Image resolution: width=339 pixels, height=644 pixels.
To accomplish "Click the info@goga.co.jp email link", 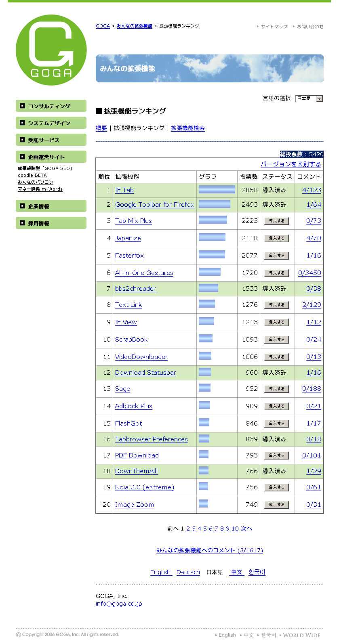I will [119, 604].
